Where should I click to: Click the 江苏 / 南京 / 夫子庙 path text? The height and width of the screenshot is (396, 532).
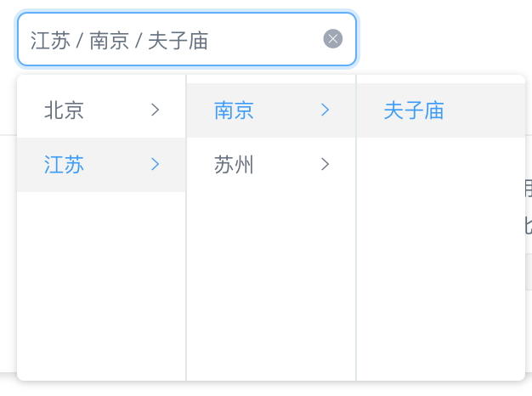(119, 40)
